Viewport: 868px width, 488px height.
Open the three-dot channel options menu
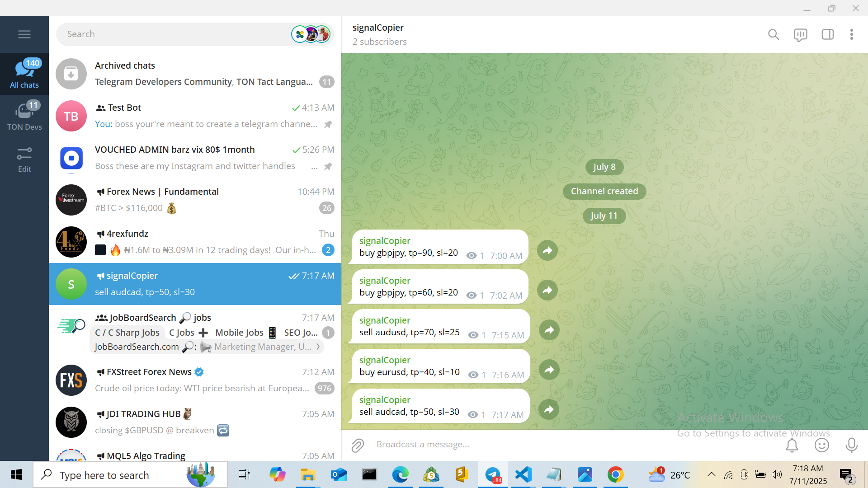[x=852, y=35]
